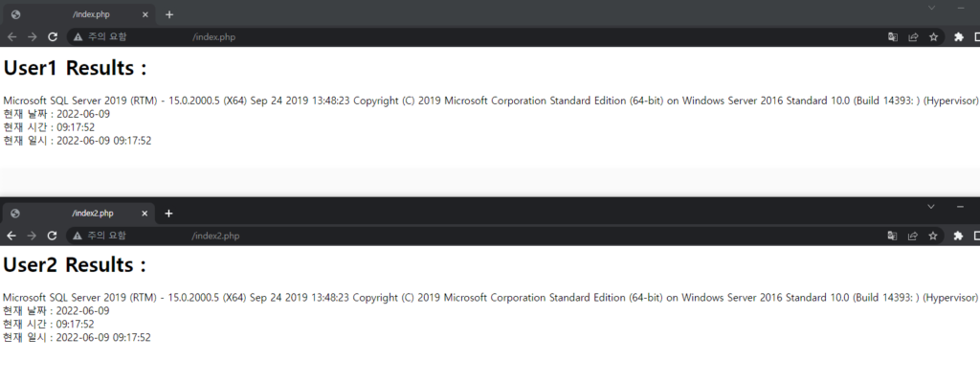Image resolution: width=980 pixels, height=383 pixels.
Task: Open new tab in the bottom browser
Action: pos(168,214)
